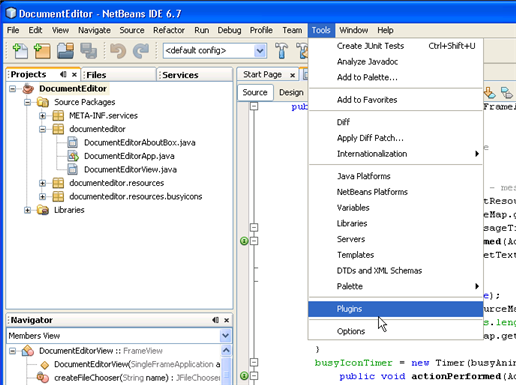This screenshot has width=516, height=385.
Task: Close the Projects panel tab
Action: 74,75
